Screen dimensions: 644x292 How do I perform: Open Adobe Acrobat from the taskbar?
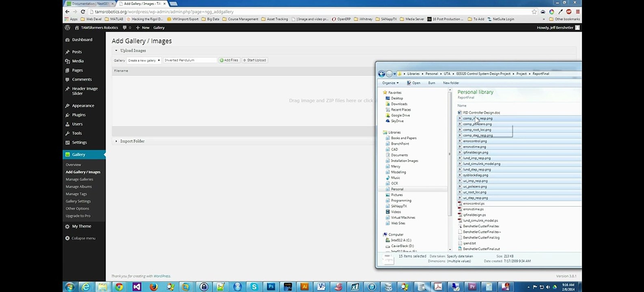click(x=438, y=287)
